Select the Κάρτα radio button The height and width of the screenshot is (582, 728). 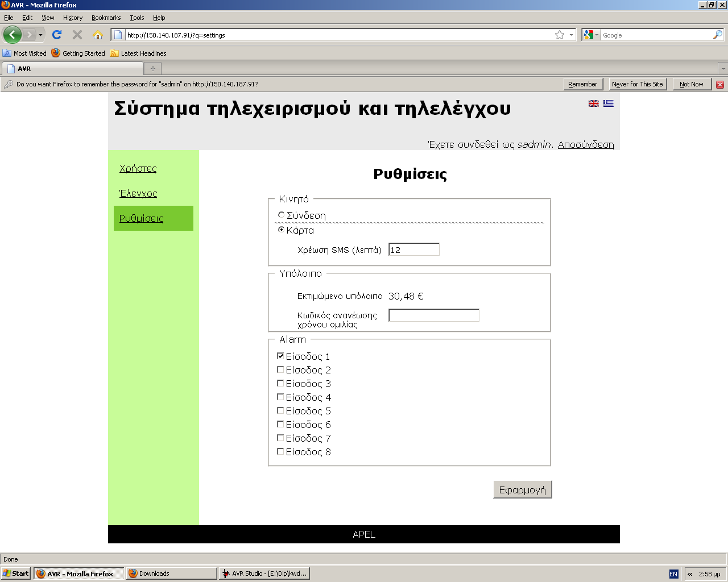tap(281, 230)
